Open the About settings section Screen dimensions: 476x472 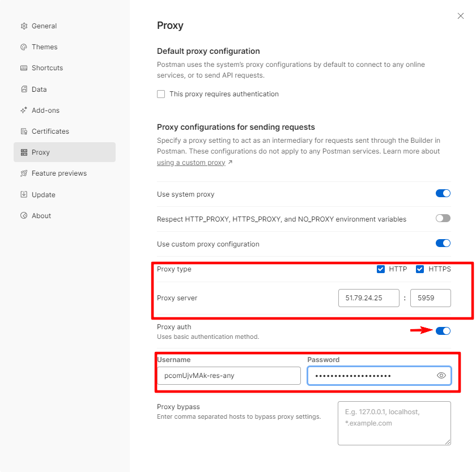pyautogui.click(x=41, y=216)
